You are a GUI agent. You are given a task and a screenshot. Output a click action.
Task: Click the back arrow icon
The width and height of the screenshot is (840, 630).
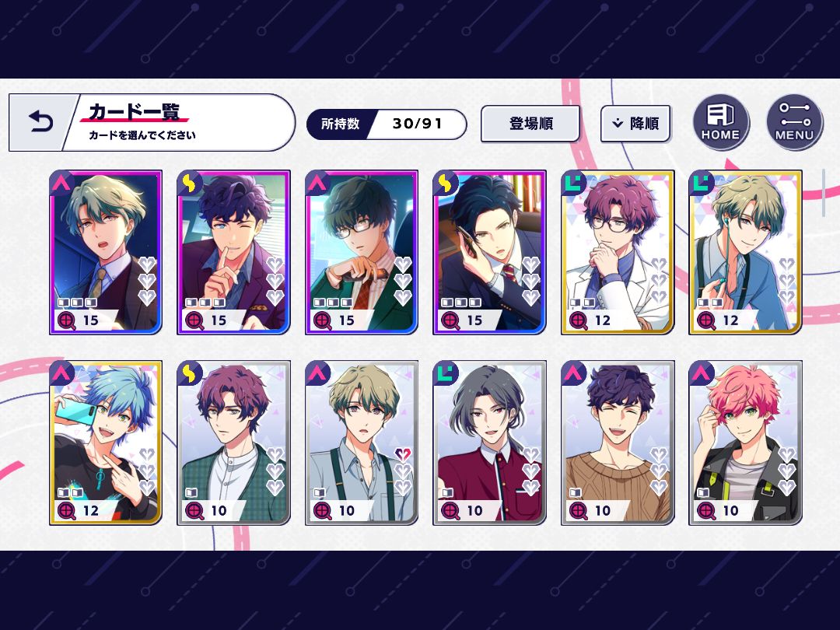[x=40, y=122]
